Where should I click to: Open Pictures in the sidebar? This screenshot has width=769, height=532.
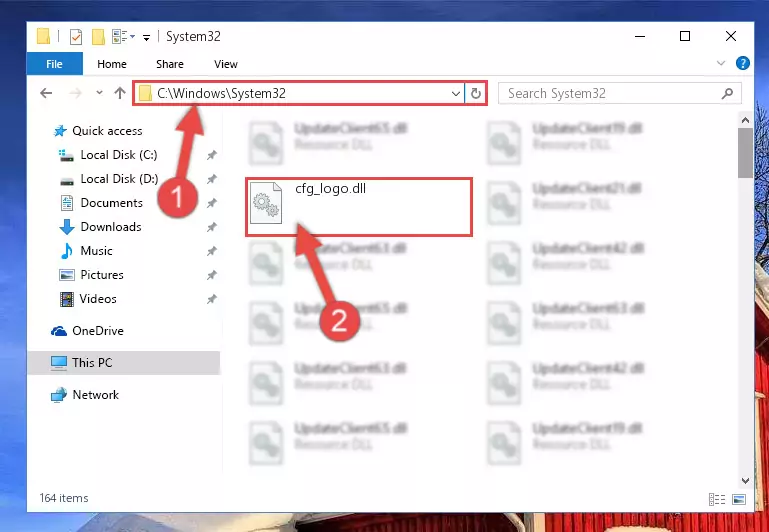coord(102,275)
